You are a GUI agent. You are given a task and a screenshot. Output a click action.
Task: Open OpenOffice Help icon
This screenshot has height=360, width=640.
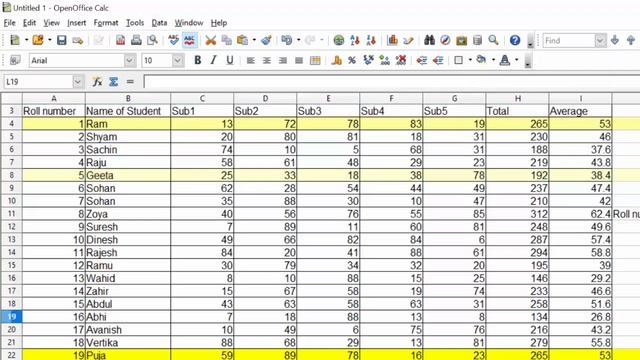click(515, 40)
